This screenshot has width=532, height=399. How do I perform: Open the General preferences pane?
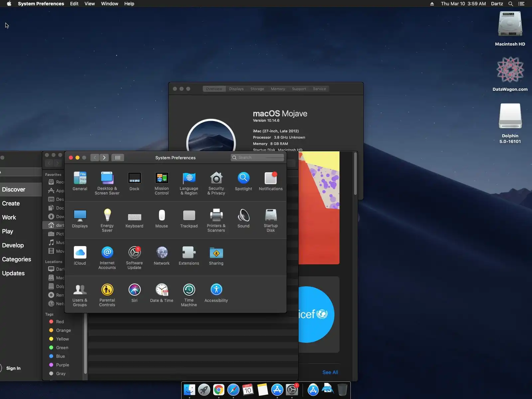point(80,182)
